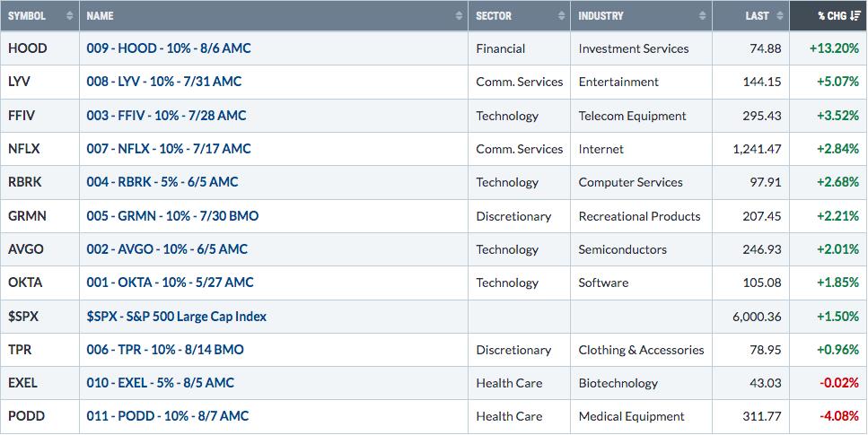Screen dimensions: 868x435
Task: Open the 008 - LYV - 10% - 7/31 AMC link
Action: 164,82
